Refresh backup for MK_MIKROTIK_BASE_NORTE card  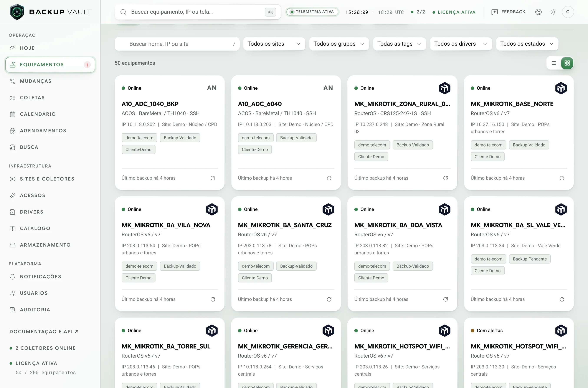(x=562, y=178)
